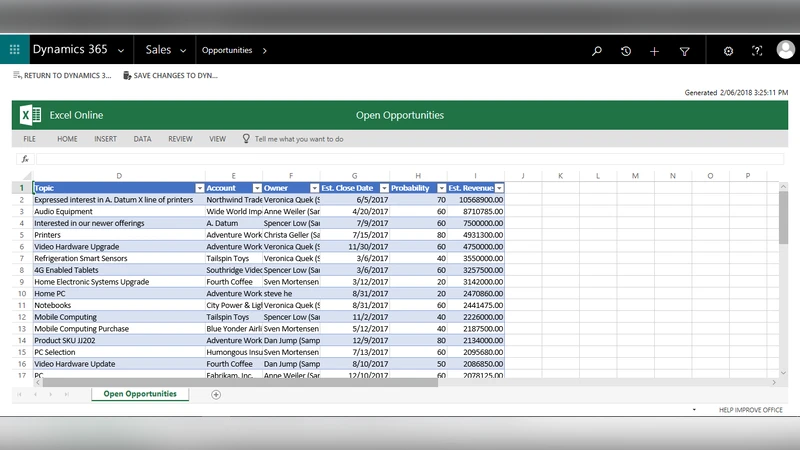800x450 pixels.
Task: Click the Tell me search box
Action: pos(298,139)
